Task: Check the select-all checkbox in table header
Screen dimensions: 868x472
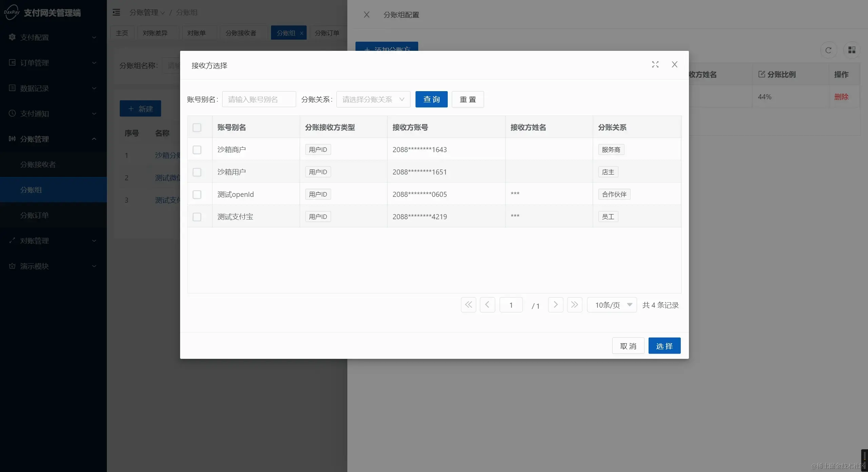Action: (197, 127)
